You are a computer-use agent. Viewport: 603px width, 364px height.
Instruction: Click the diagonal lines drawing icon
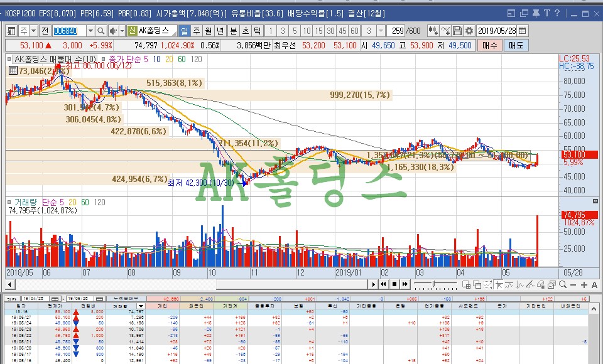coord(531,284)
